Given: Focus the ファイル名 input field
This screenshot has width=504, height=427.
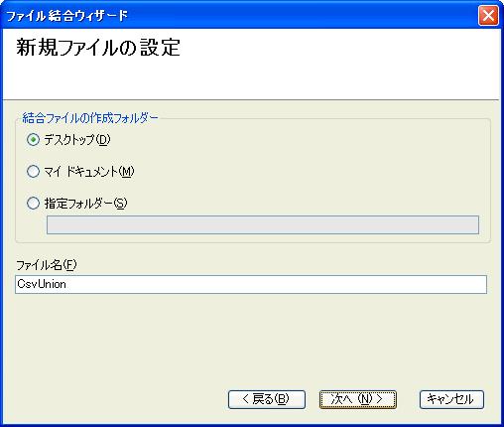Looking at the screenshot, I should point(251,284).
